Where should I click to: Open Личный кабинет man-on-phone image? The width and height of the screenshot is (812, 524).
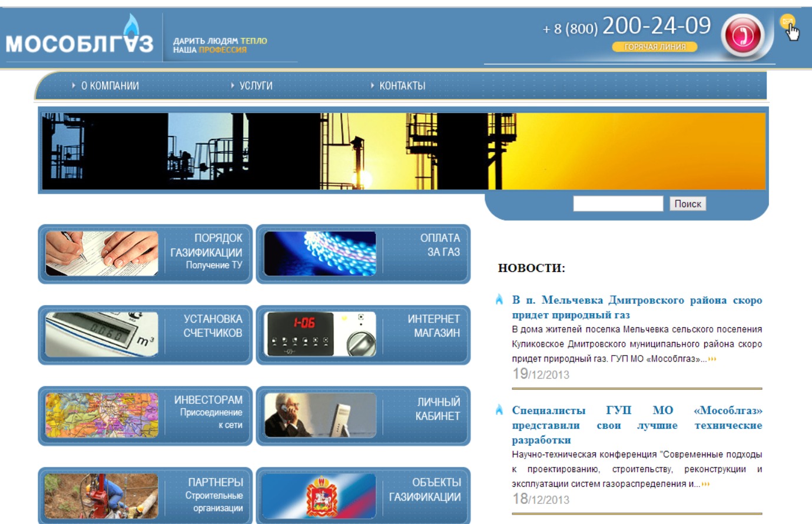pos(320,415)
